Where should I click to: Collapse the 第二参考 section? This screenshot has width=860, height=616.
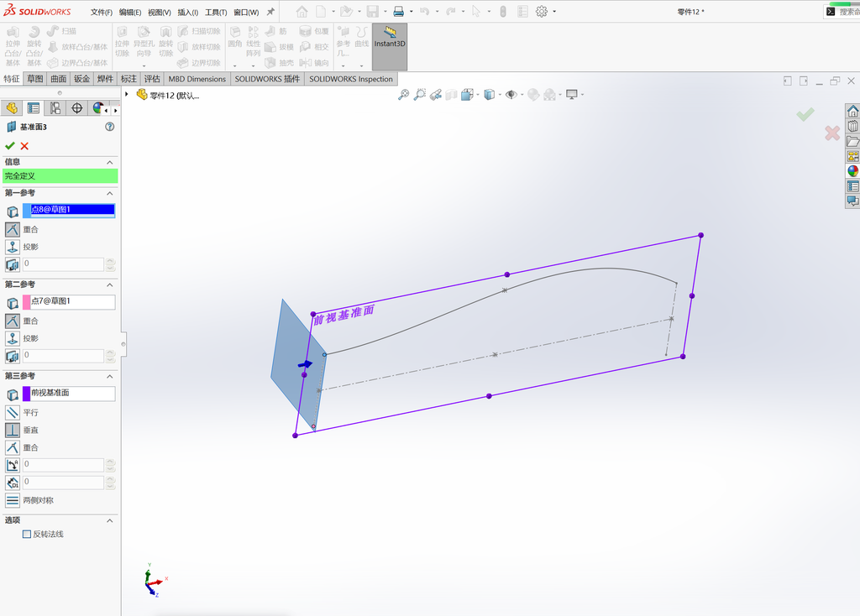click(x=110, y=285)
